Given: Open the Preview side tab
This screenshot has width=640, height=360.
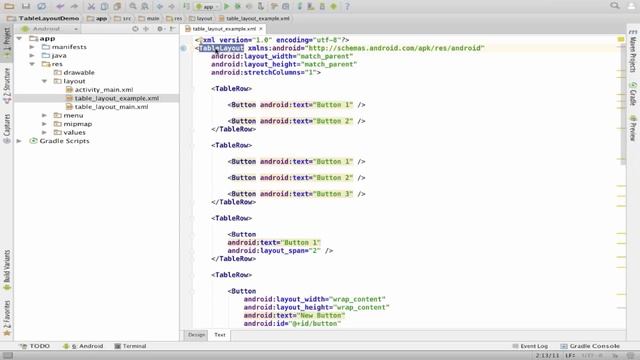Looking at the screenshot, I should pos(633,128).
